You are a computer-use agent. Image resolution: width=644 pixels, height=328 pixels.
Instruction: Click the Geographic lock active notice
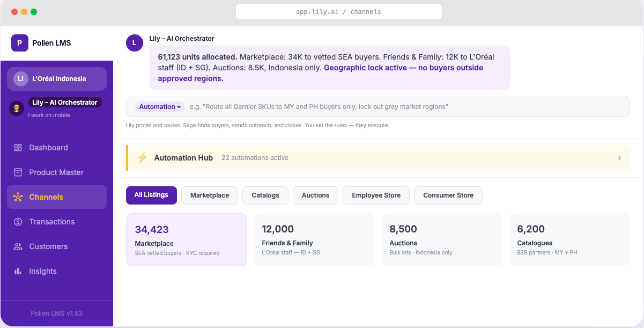click(321, 73)
